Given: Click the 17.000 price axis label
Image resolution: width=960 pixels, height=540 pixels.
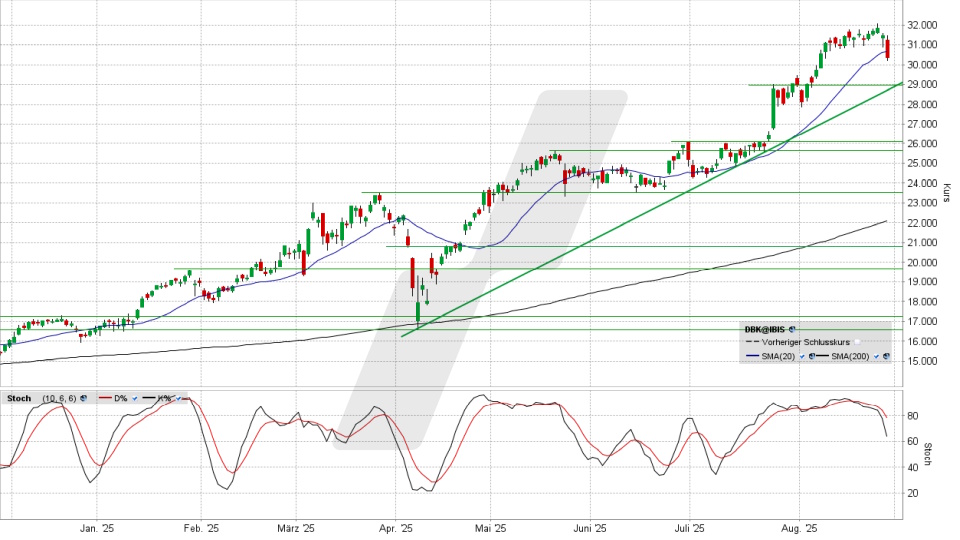Looking at the screenshot, I should point(923,321).
